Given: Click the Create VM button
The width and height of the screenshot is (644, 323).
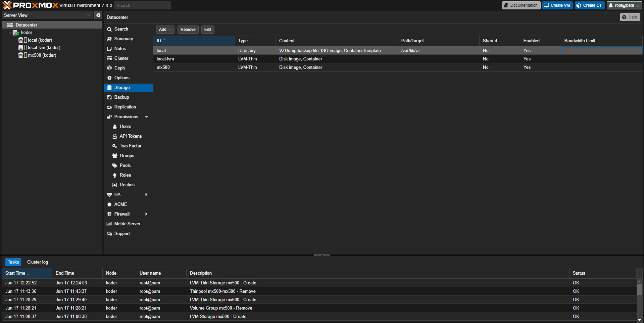Looking at the screenshot, I should click(557, 5).
